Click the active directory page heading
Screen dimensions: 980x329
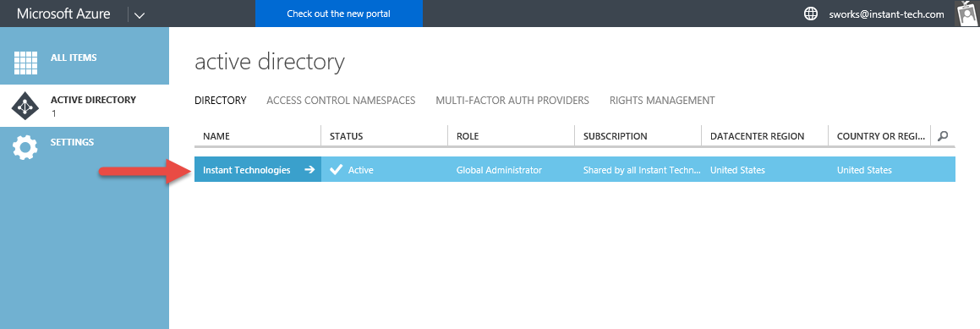click(x=270, y=63)
